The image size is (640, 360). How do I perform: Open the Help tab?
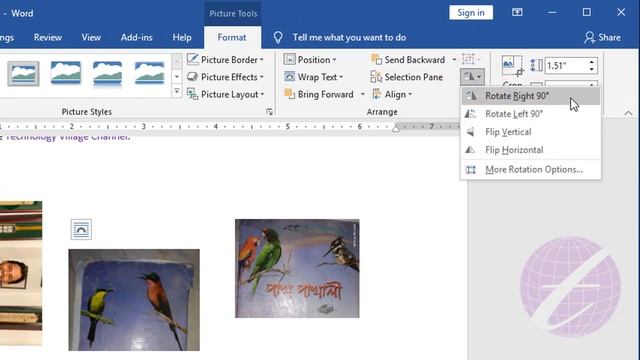(182, 38)
